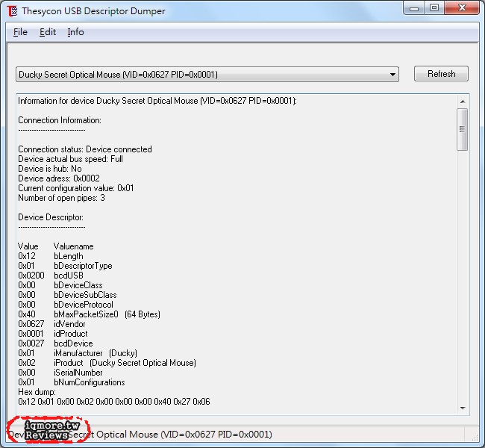Click the Thesycon app icon in title bar

(13, 11)
